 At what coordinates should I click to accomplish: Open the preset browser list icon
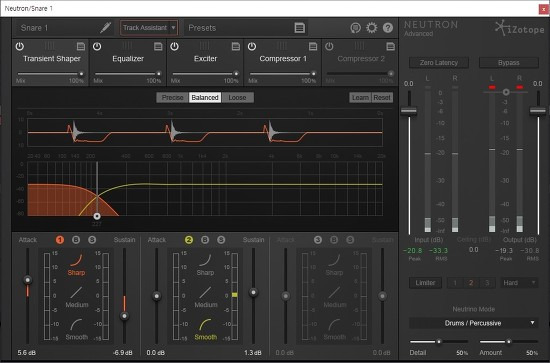pos(300,28)
